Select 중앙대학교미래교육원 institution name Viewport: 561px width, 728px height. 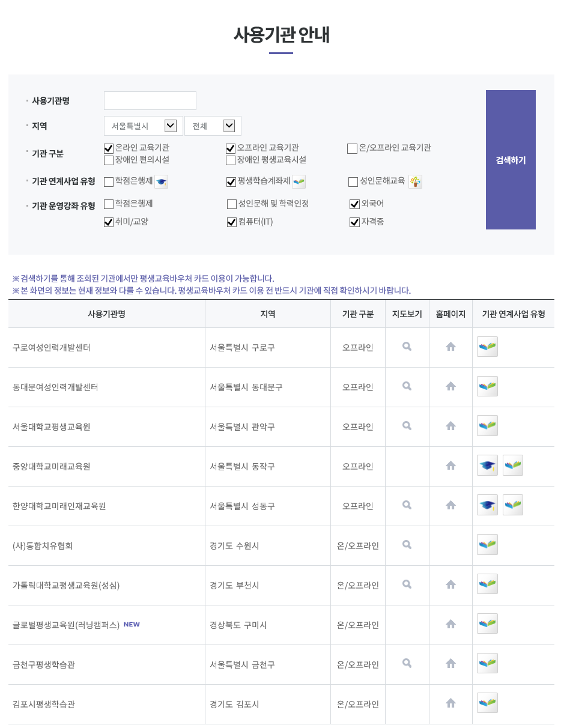click(52, 466)
